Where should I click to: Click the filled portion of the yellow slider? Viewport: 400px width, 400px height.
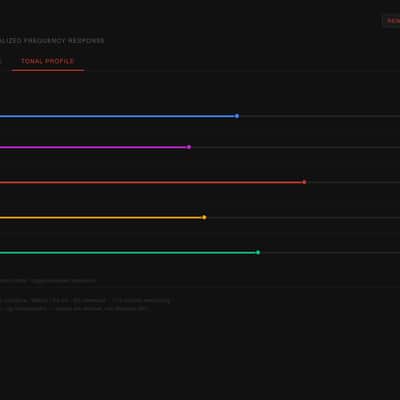coord(101,218)
